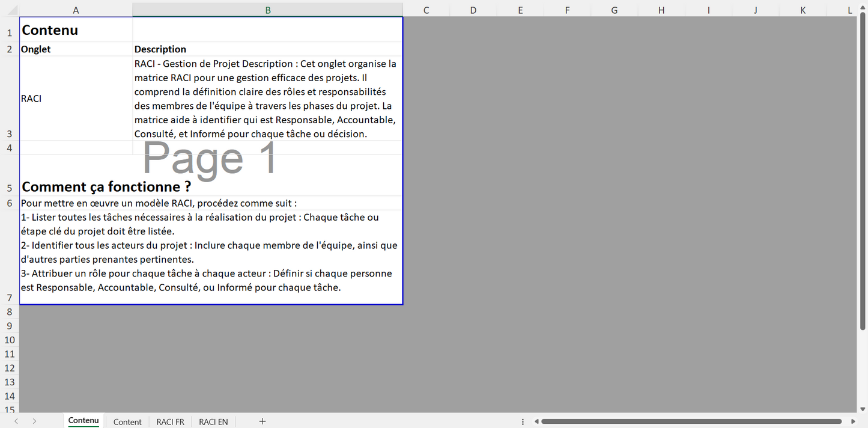Click the previous sheet navigation arrow

tap(16, 421)
